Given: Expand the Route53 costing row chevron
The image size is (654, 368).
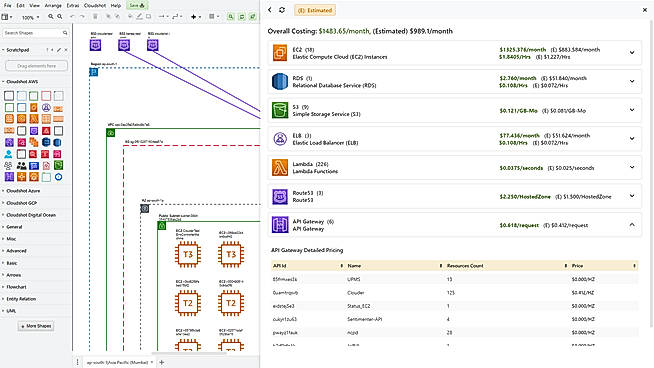Looking at the screenshot, I should [x=632, y=196].
